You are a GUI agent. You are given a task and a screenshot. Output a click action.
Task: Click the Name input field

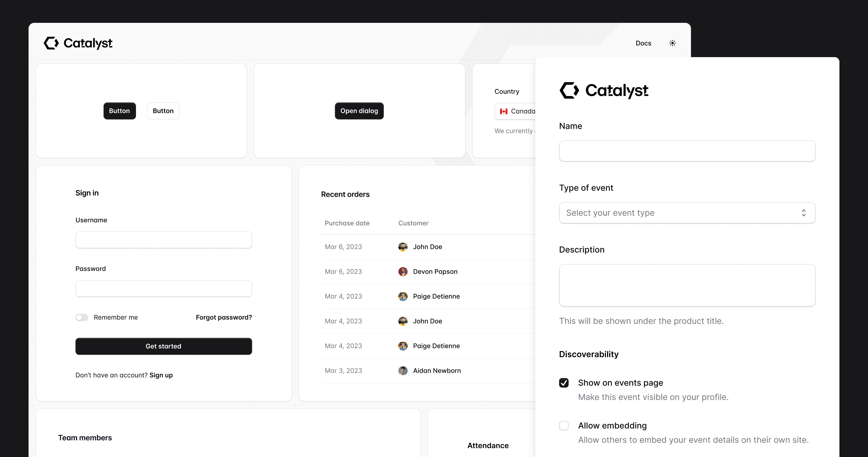[687, 150]
